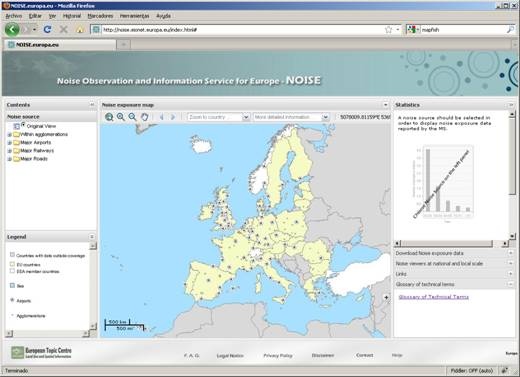Expand the Within agglomerations tree node
This screenshot has width=520, height=377.
[10, 135]
